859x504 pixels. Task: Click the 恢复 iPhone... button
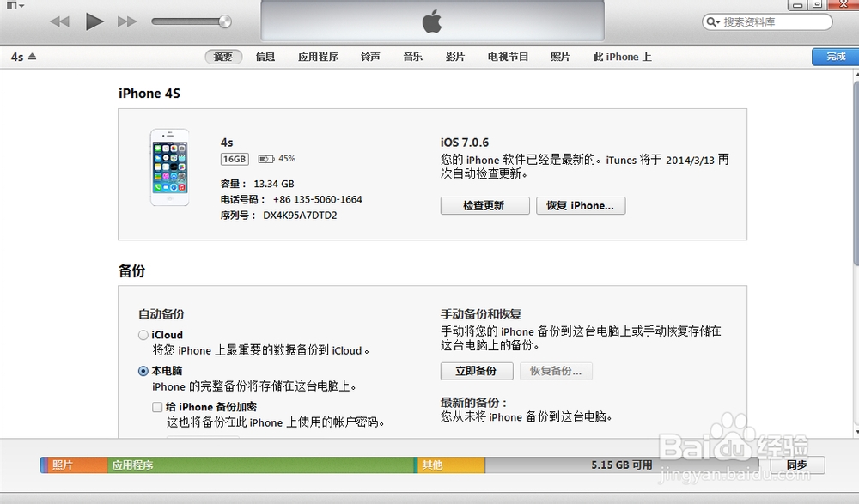[581, 205]
